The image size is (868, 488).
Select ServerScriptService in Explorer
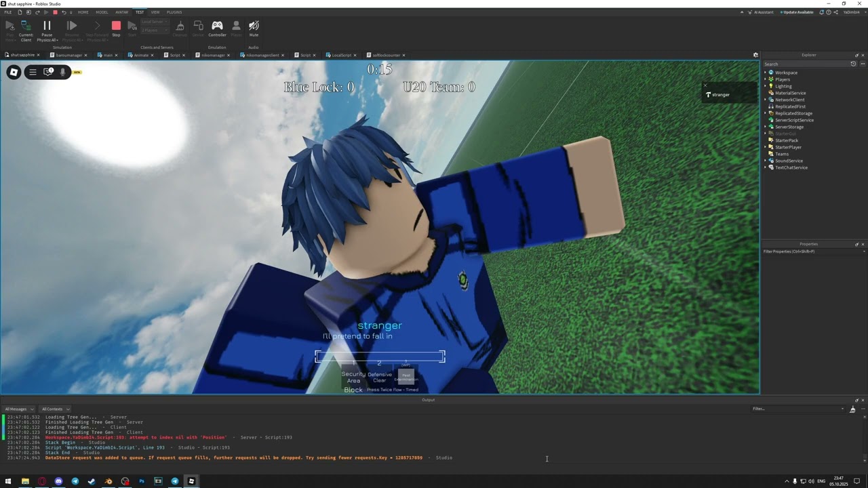click(794, 120)
